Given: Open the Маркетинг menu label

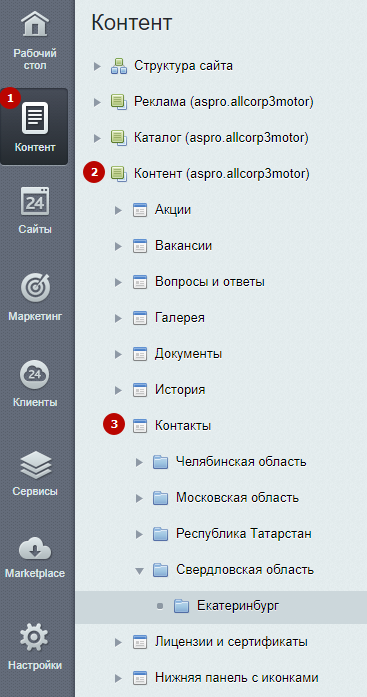Looking at the screenshot, I should point(35,316).
